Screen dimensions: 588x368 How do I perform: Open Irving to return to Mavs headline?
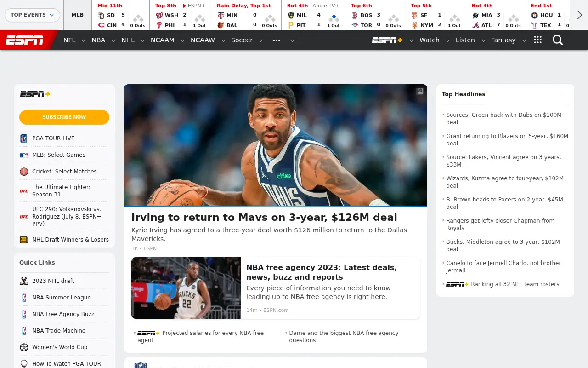click(x=264, y=218)
